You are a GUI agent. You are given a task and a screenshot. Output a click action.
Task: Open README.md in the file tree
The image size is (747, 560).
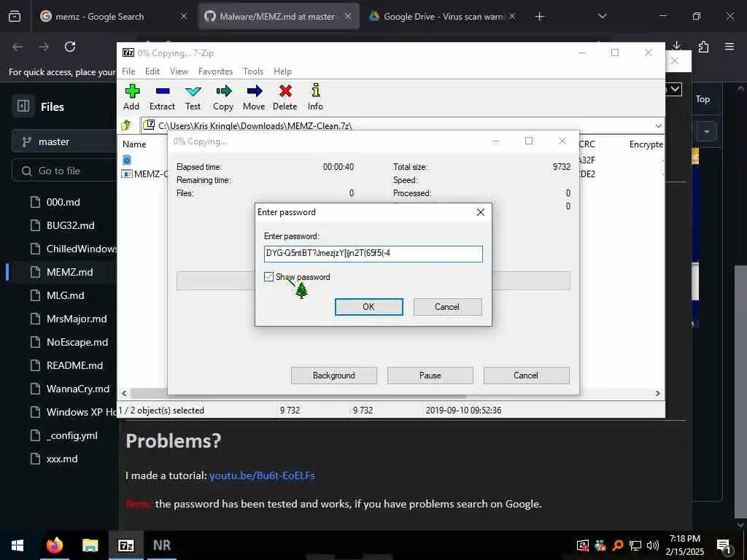pyautogui.click(x=74, y=365)
